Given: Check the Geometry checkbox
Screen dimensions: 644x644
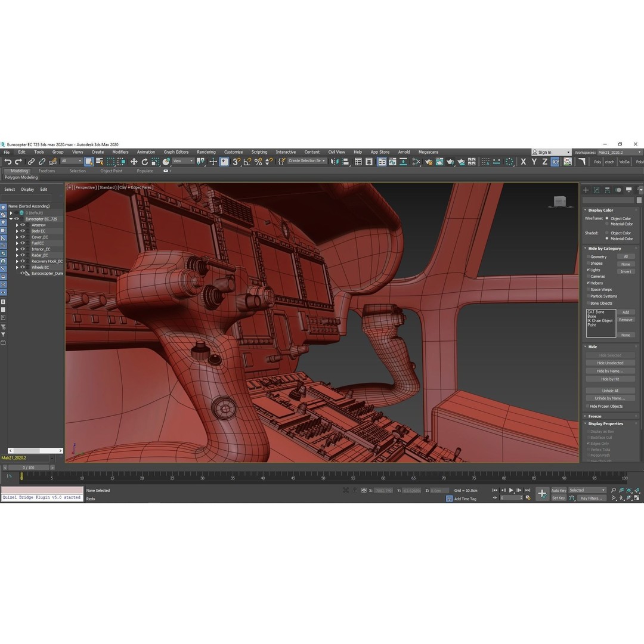Looking at the screenshot, I should (588, 256).
